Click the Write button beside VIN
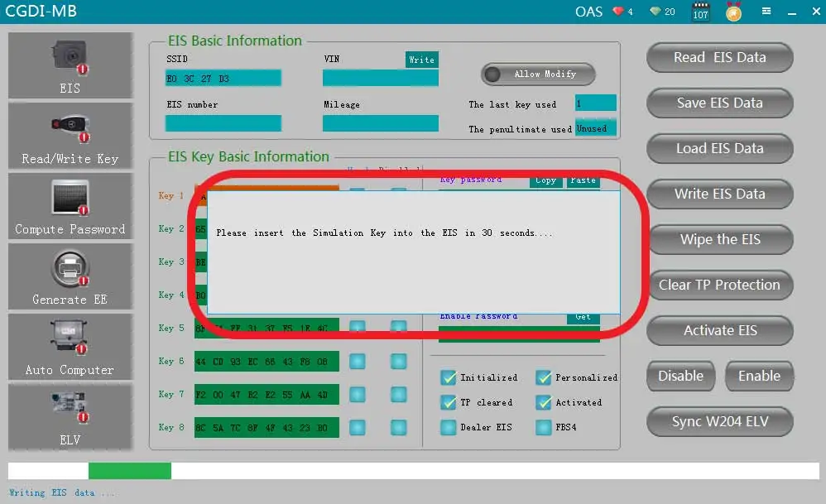826x504 pixels. click(421, 60)
